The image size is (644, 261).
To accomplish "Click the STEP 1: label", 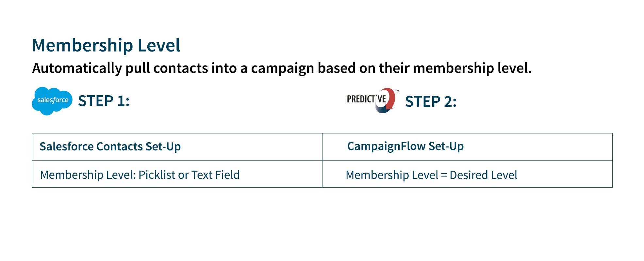I will [104, 101].
